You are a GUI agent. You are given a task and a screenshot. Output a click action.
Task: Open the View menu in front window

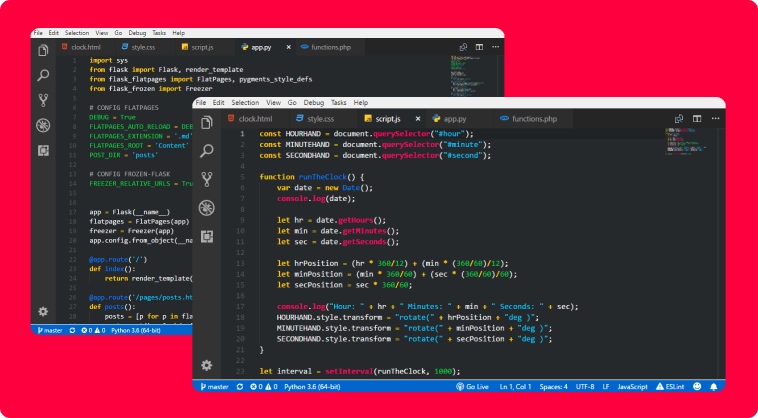tap(273, 102)
